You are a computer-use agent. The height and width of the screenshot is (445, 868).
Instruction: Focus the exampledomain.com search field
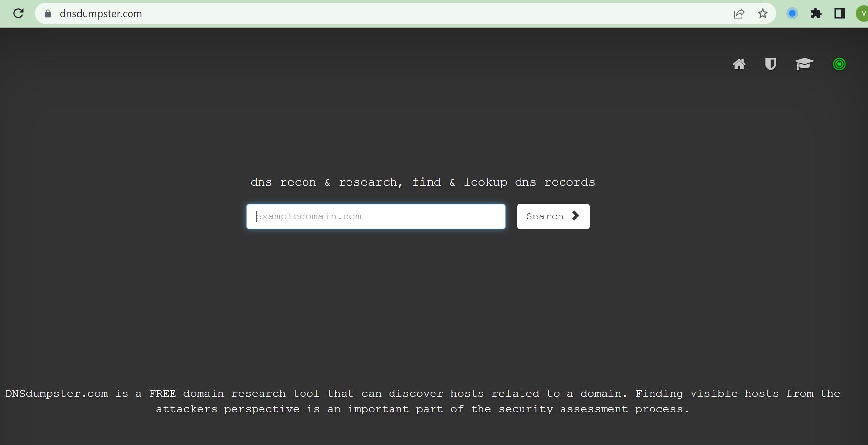click(376, 216)
